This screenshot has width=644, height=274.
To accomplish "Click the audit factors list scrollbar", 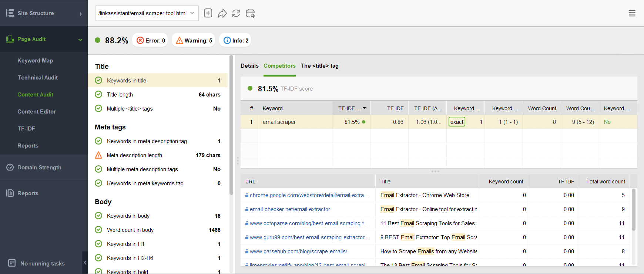I will (x=231, y=125).
